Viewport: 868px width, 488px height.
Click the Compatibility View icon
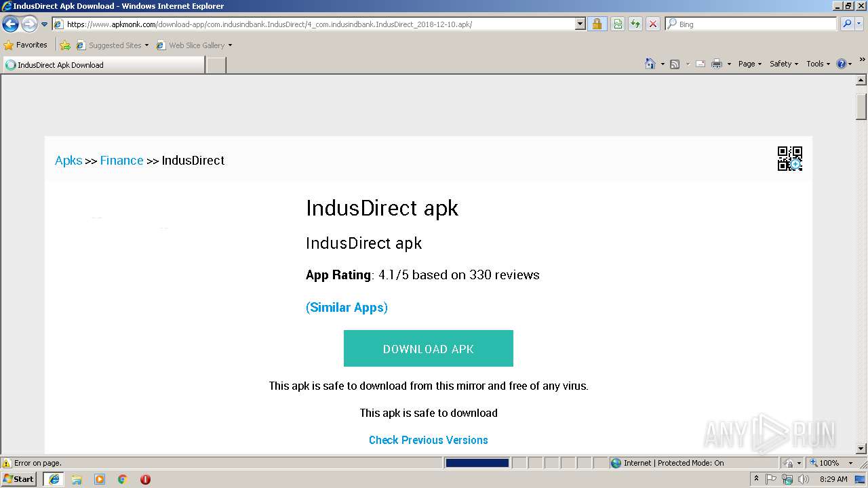pos(618,24)
